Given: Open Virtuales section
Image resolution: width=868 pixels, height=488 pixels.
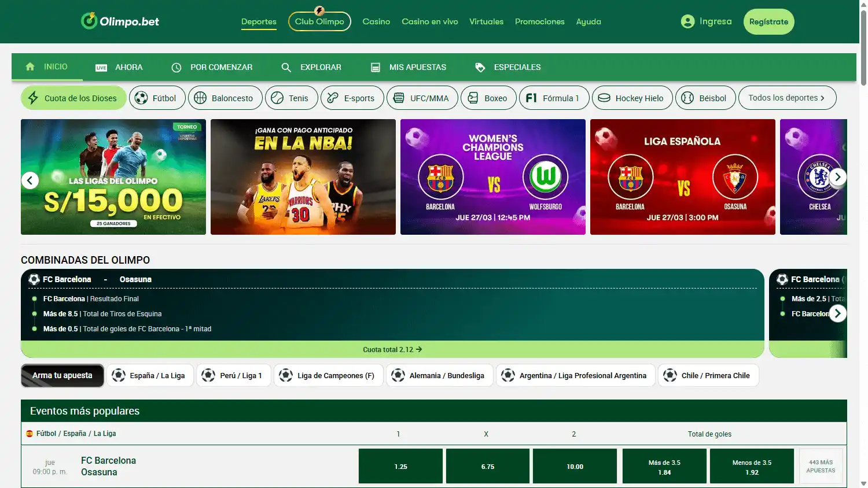Looking at the screenshot, I should (486, 21).
